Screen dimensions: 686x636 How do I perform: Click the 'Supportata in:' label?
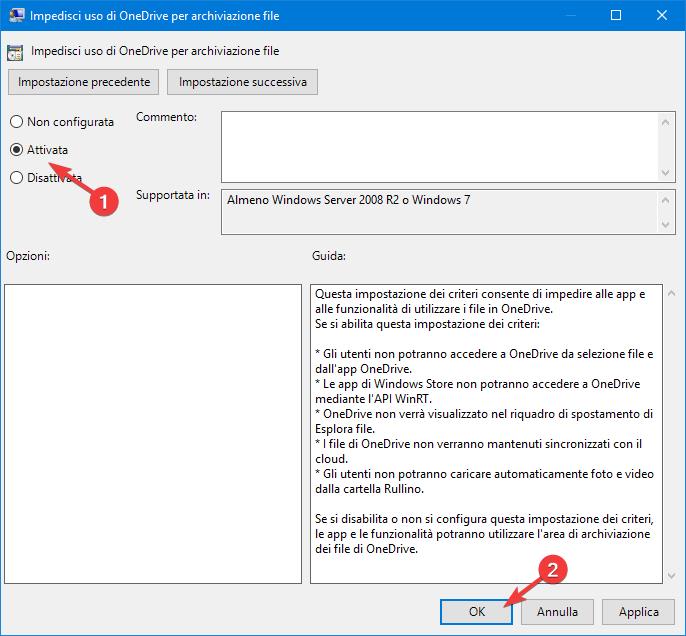(173, 195)
